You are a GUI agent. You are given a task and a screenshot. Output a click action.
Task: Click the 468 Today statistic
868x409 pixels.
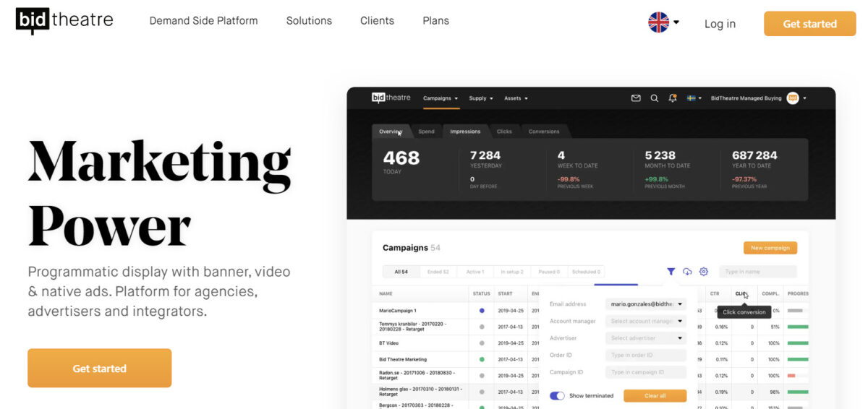pyautogui.click(x=401, y=162)
